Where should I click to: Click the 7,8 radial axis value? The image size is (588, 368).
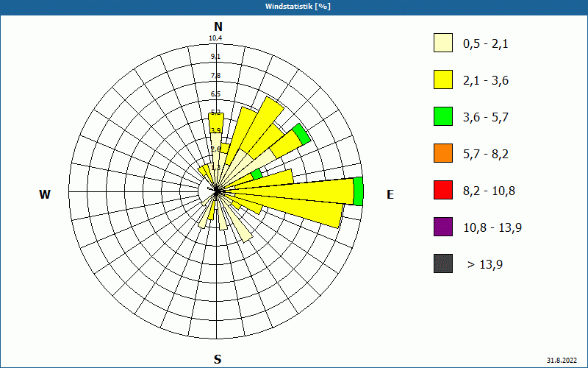tap(215, 76)
